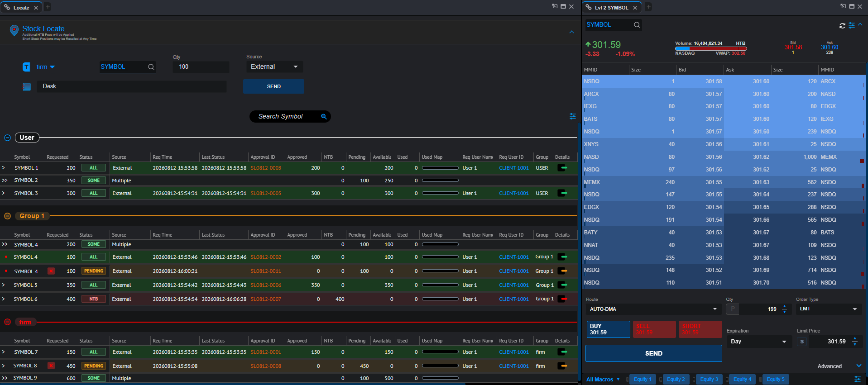The image size is (868, 385).
Task: Click the BUY 301.59 button
Action: click(x=608, y=329)
